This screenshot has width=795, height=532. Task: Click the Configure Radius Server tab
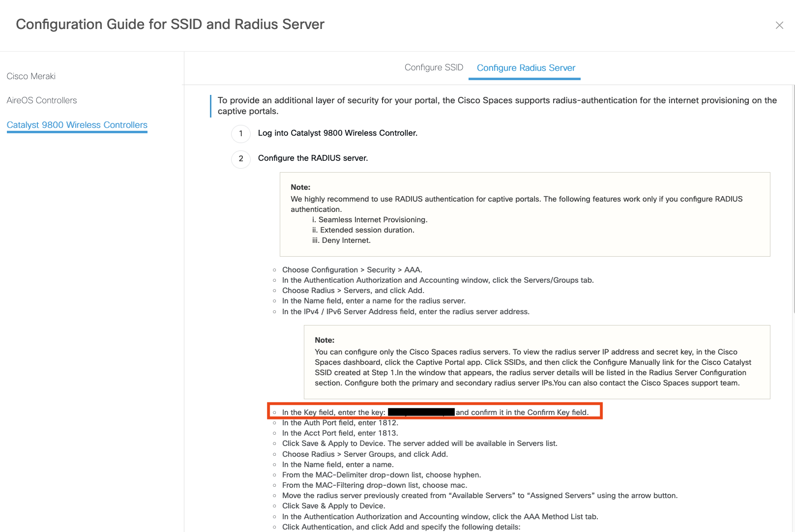(x=526, y=68)
